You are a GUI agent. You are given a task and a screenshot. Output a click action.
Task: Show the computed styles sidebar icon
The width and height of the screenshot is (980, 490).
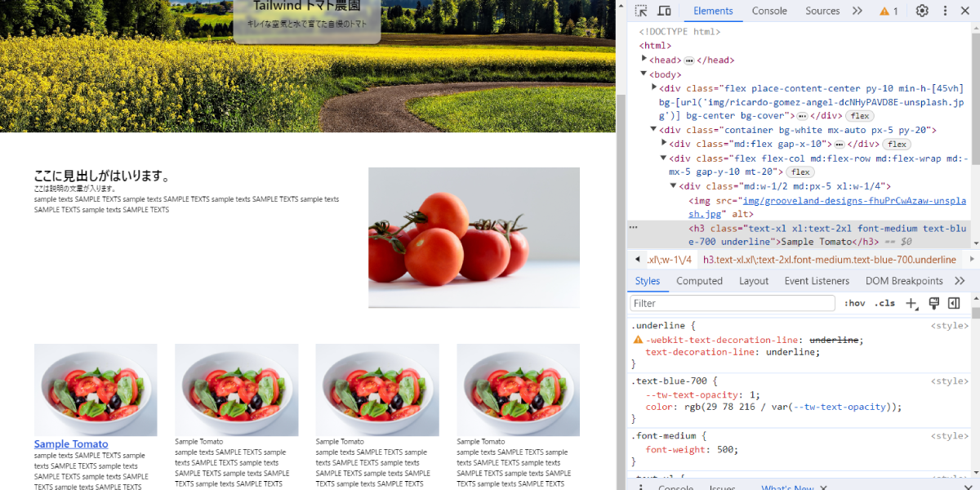[954, 303]
